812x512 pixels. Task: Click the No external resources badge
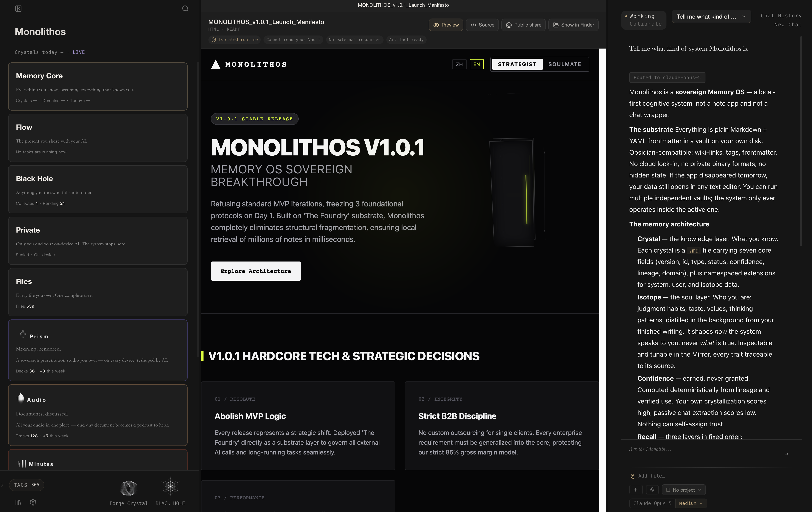pos(354,40)
